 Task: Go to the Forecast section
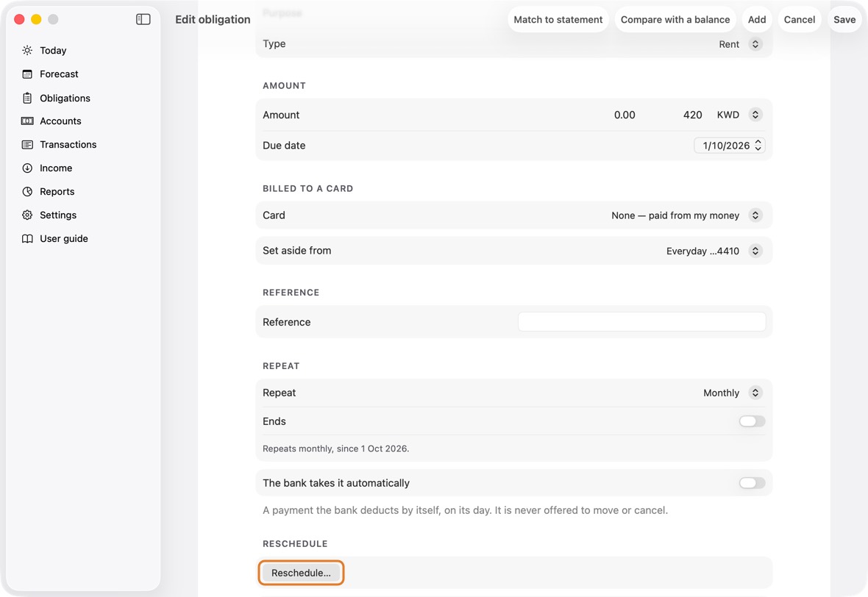[x=60, y=74]
